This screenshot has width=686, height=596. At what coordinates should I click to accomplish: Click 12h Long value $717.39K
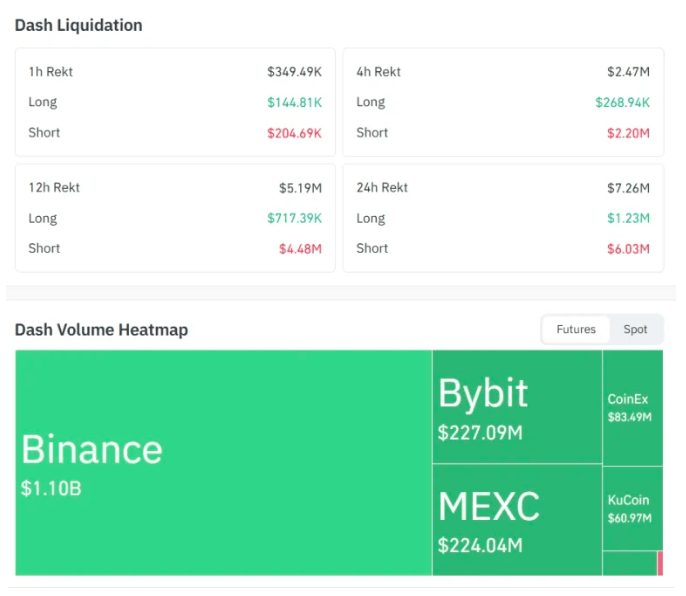[x=294, y=218]
